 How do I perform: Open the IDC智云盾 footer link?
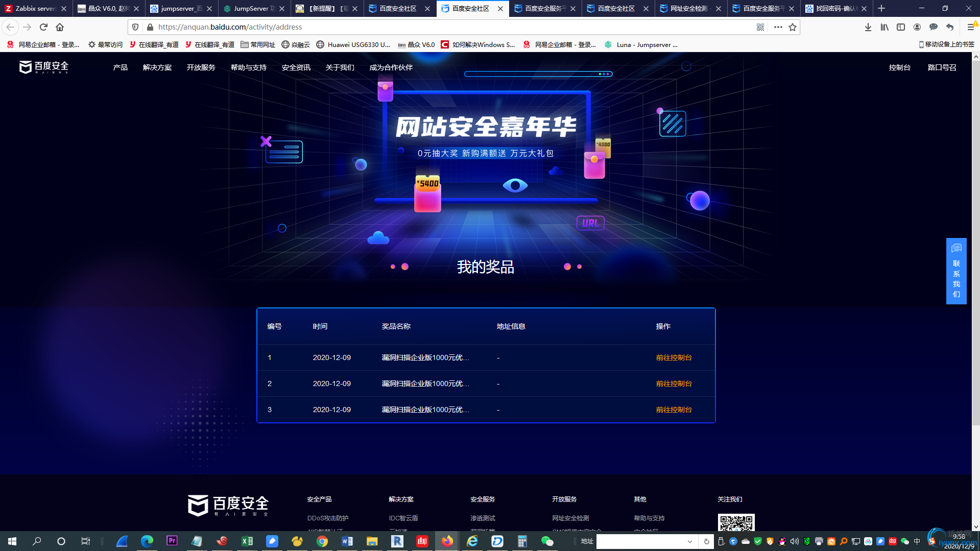[403, 518]
